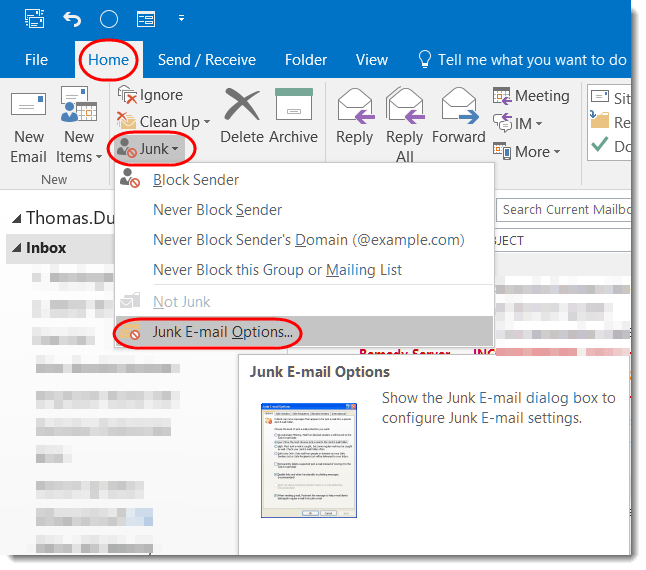Collapse the Inbox folder
This screenshot has width=646, height=570.
pos(16,248)
